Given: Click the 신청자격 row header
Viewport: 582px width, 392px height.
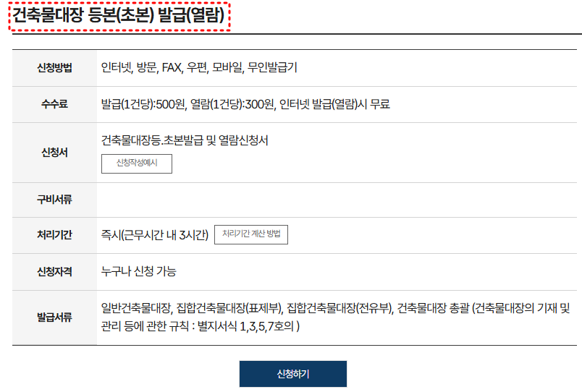Looking at the screenshot, I should click(x=54, y=272).
